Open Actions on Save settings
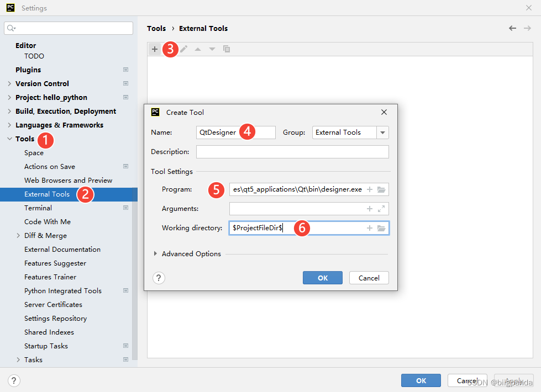Image resolution: width=541 pixels, height=392 pixels. [x=50, y=167]
